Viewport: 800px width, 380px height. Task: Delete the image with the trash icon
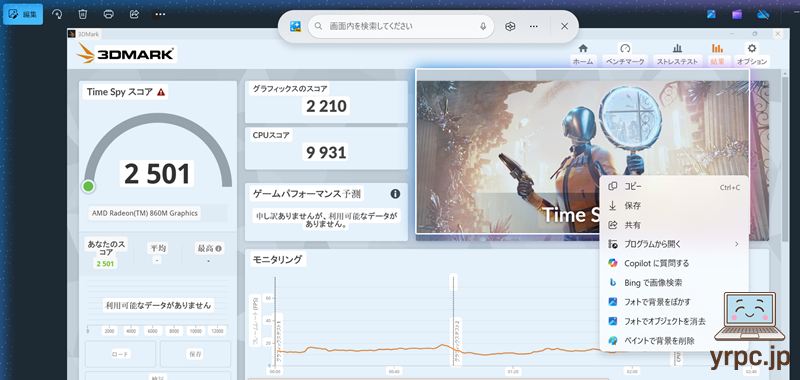83,14
